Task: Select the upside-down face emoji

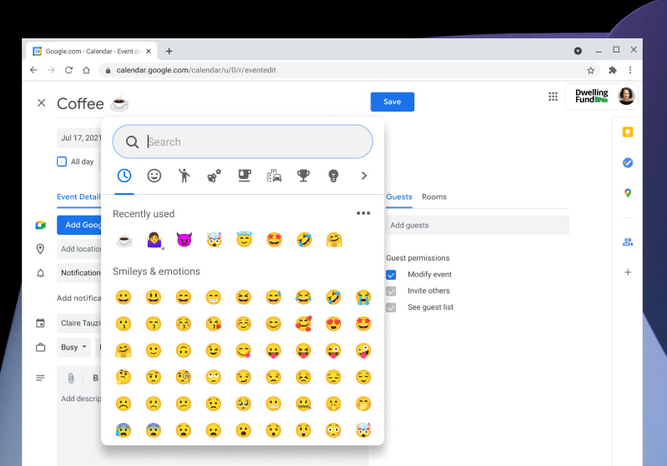Action: click(x=183, y=350)
